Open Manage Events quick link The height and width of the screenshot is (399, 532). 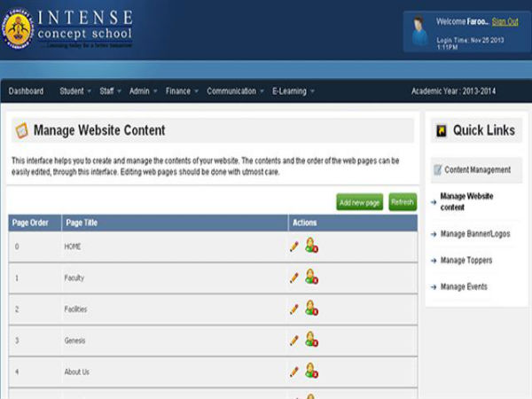click(464, 286)
